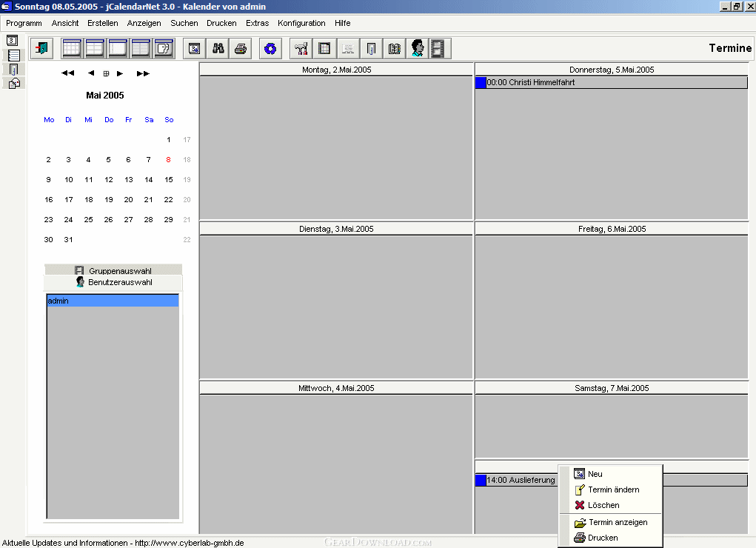Viewport: 756px width, 548px height.
Task: Click the Samstag, 7.Mai.2005 day header
Action: click(x=612, y=388)
